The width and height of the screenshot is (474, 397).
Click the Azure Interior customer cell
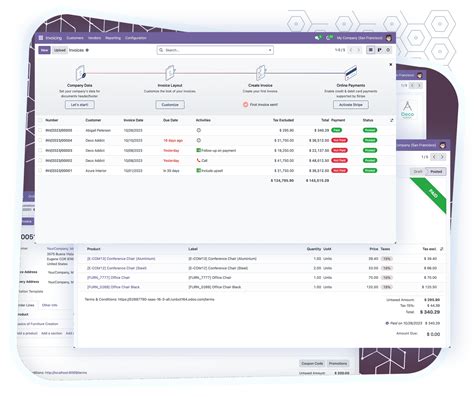pyautogui.click(x=96, y=171)
